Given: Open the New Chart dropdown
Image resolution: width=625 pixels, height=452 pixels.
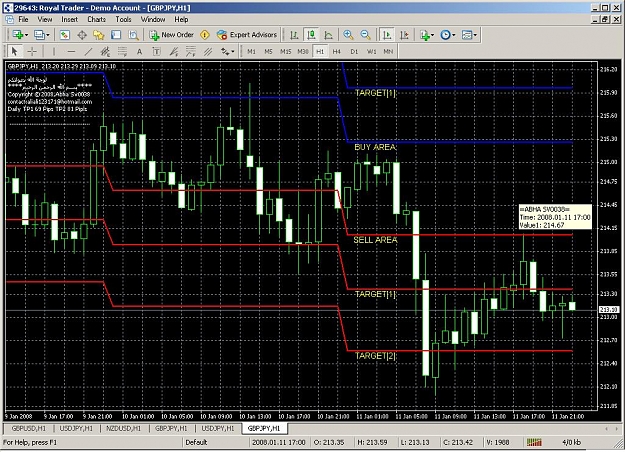Looking at the screenshot, I should 20,35.
